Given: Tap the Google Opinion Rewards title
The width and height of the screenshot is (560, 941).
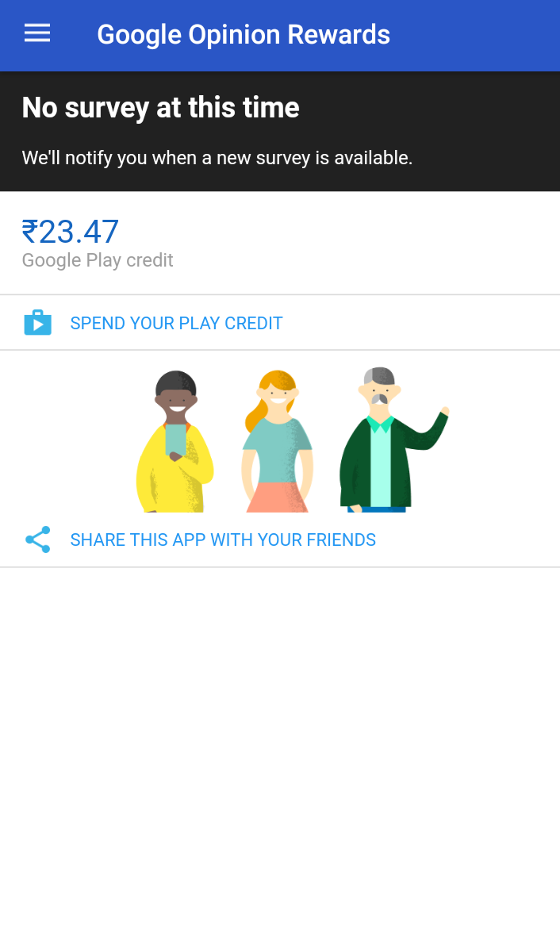Looking at the screenshot, I should [x=244, y=34].
